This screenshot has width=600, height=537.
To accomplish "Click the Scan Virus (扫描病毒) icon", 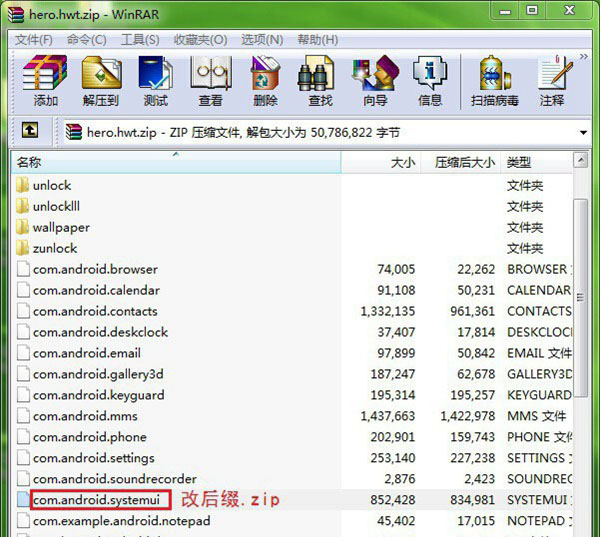I will pos(496,73).
